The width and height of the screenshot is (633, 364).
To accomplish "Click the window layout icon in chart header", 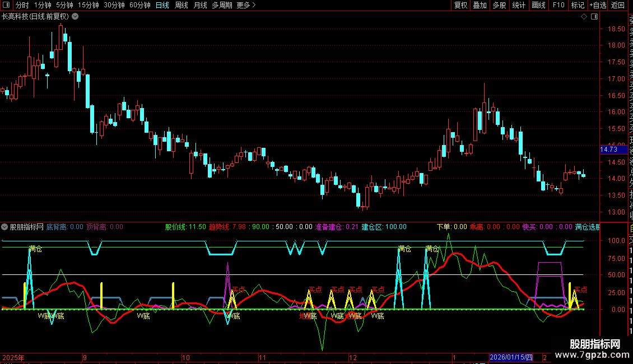I will [594, 17].
